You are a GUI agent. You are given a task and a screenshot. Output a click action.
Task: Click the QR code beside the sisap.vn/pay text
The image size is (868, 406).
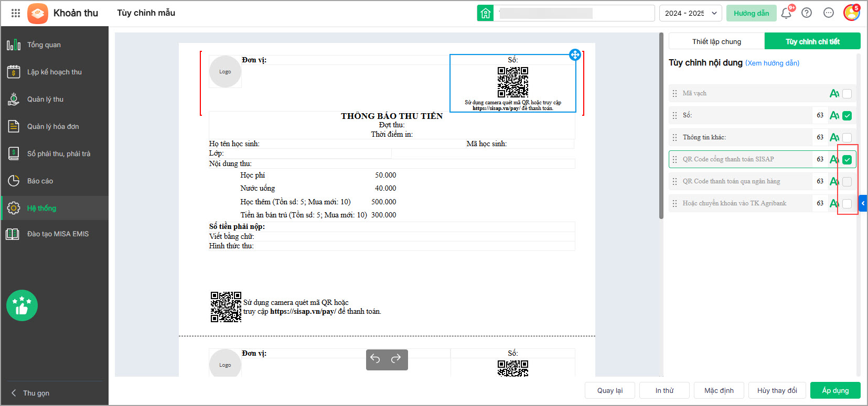(226, 307)
